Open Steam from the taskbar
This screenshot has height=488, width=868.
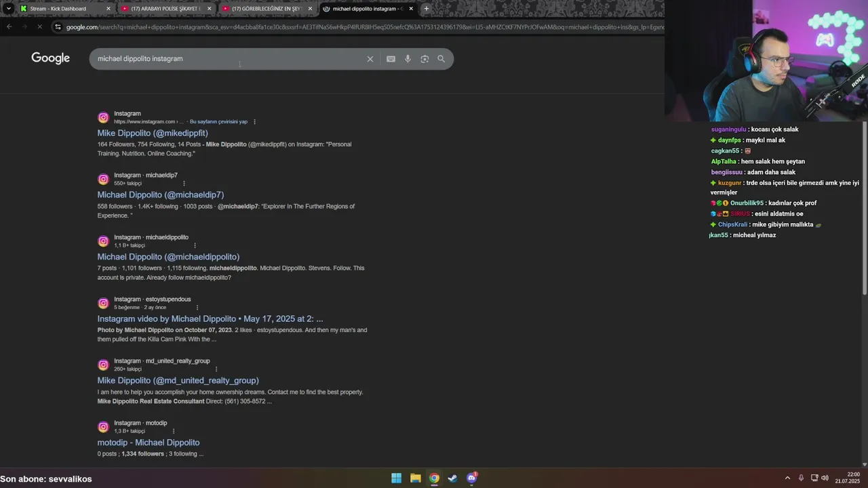(x=453, y=478)
